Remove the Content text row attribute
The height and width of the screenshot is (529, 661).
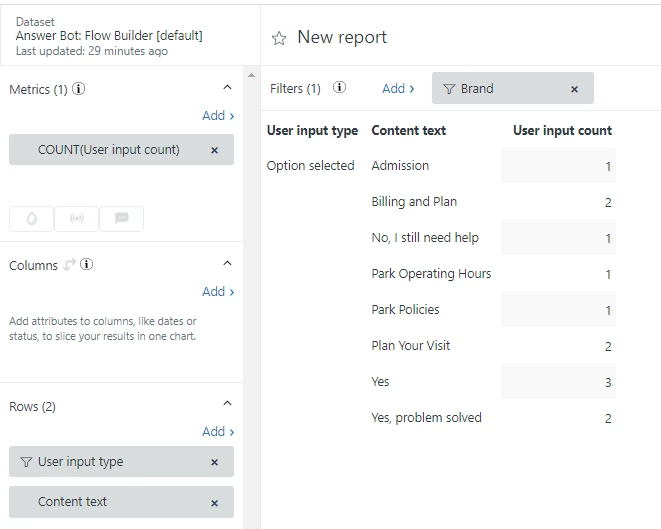click(x=214, y=502)
